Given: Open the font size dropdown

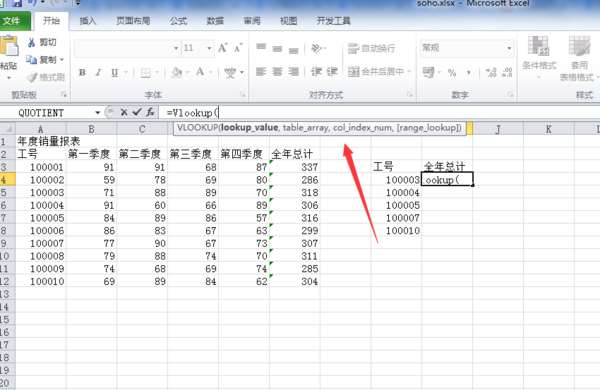Looking at the screenshot, I should (x=209, y=48).
